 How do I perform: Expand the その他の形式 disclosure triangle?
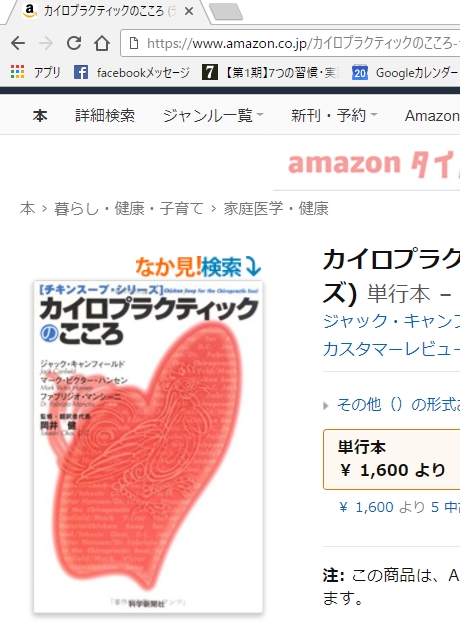[x=326, y=405]
